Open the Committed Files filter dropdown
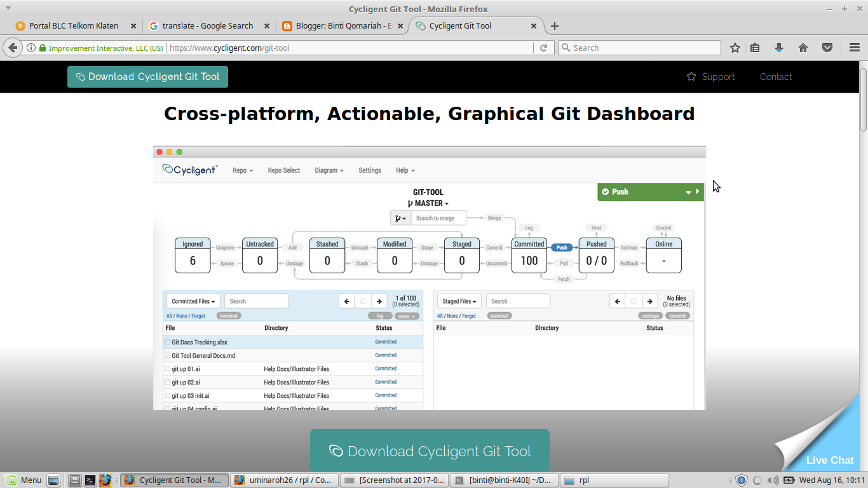 tap(193, 301)
